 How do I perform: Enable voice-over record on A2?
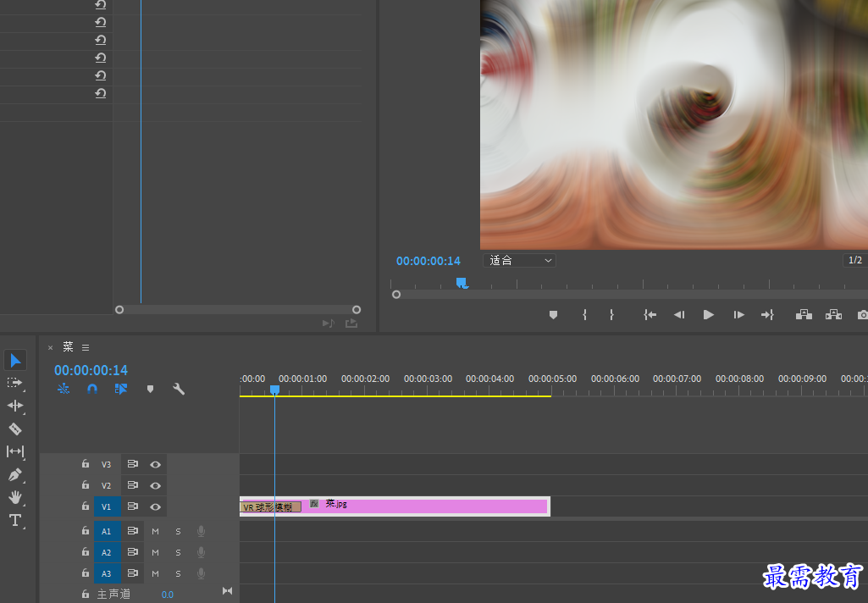coord(202,553)
